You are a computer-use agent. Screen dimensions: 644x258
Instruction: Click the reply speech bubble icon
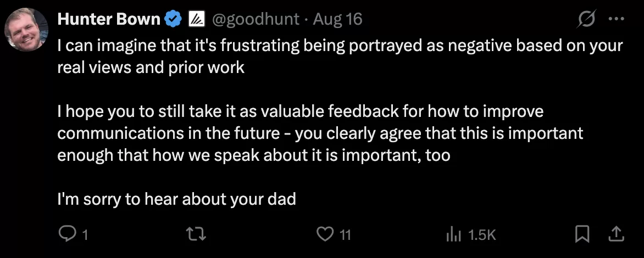[66, 234]
